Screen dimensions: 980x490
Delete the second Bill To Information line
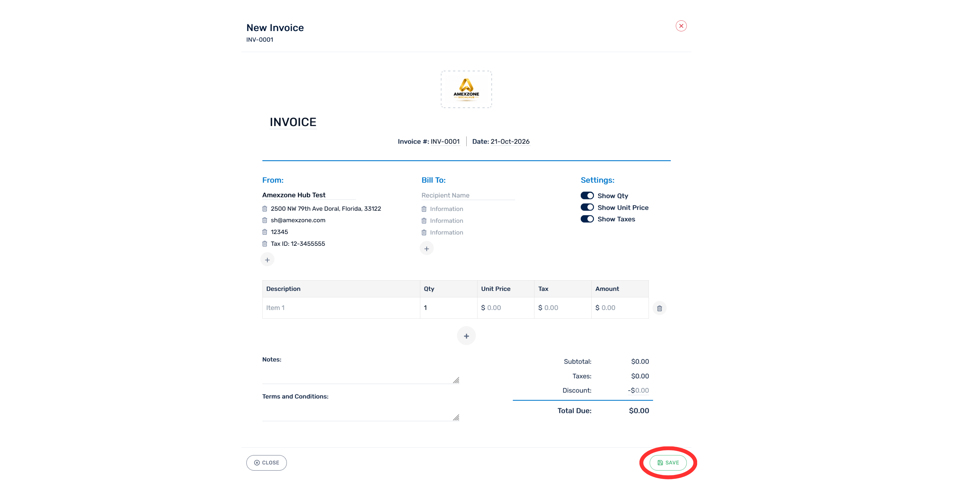coord(424,221)
